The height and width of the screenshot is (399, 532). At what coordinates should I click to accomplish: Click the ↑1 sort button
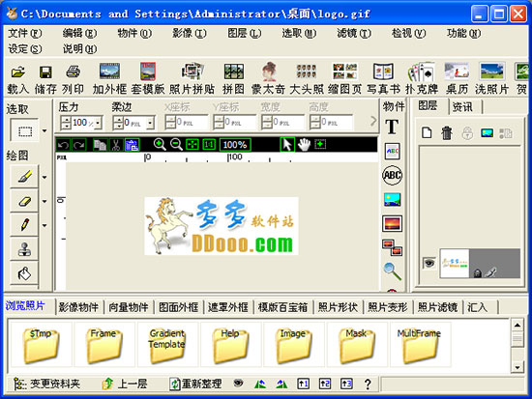pyautogui.click(x=303, y=384)
